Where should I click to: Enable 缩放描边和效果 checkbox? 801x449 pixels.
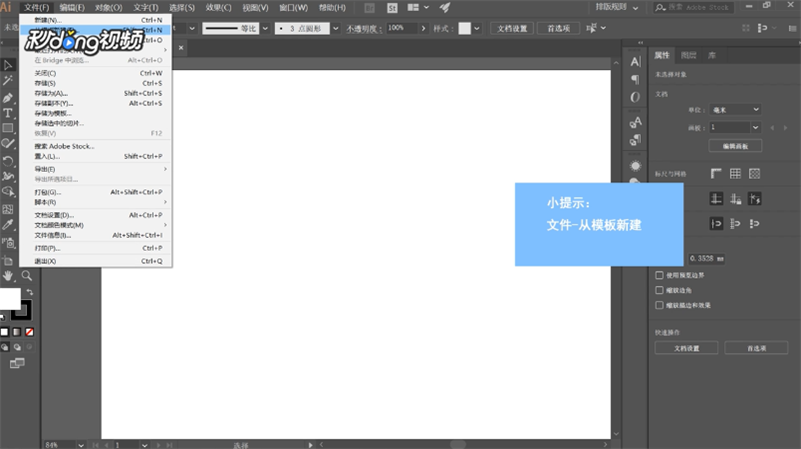click(659, 305)
